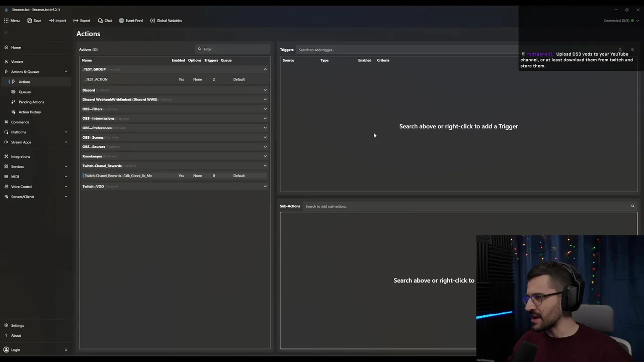This screenshot has height=362, width=644.
Task: Collapse sidebar with hamburger icon
Action: [x=6, y=32]
